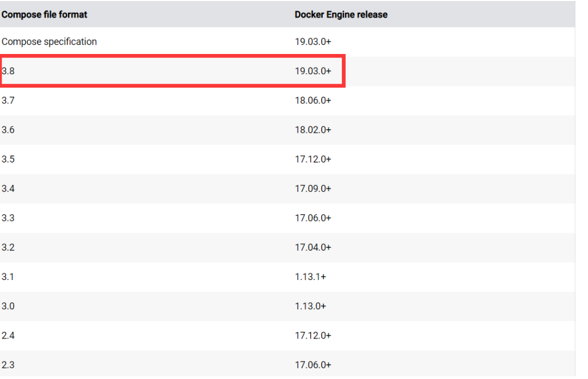Select the 2.3 format cell
This screenshot has width=588, height=379.
click(8, 365)
